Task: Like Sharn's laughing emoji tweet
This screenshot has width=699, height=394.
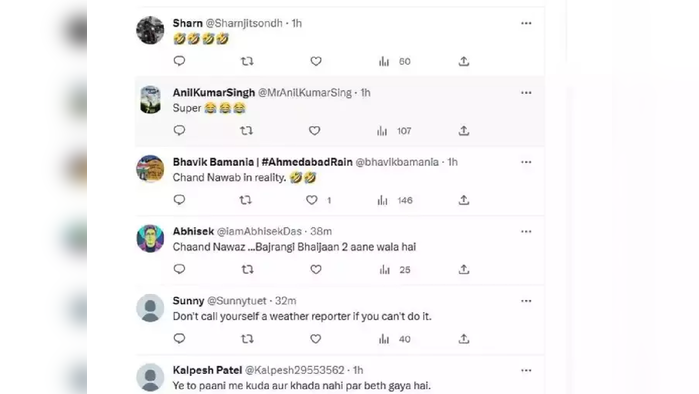Action: (x=316, y=61)
